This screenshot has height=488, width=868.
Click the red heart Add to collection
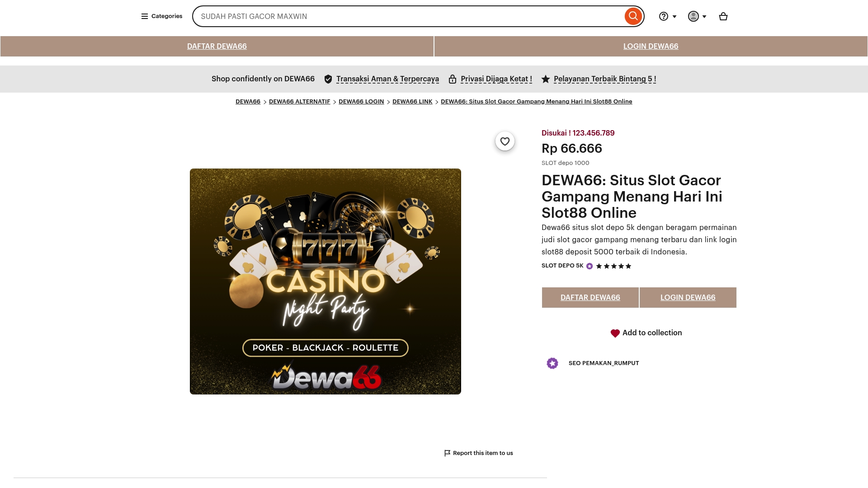pos(615,333)
